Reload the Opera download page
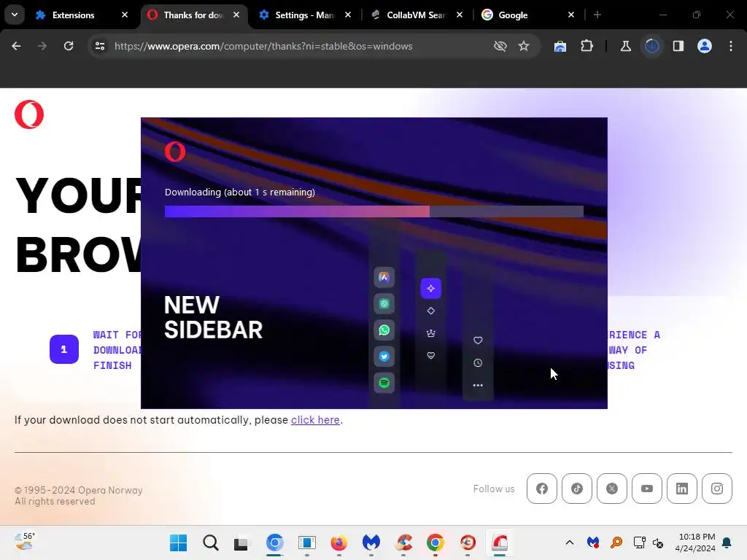 tap(69, 46)
